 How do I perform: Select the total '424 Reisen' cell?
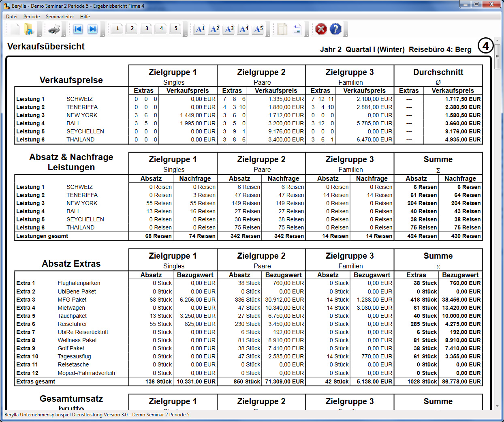[422, 236]
